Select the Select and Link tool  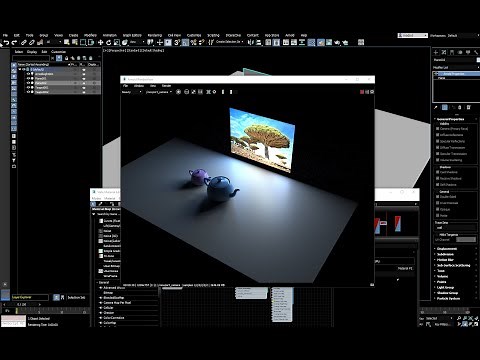(x=24, y=42)
